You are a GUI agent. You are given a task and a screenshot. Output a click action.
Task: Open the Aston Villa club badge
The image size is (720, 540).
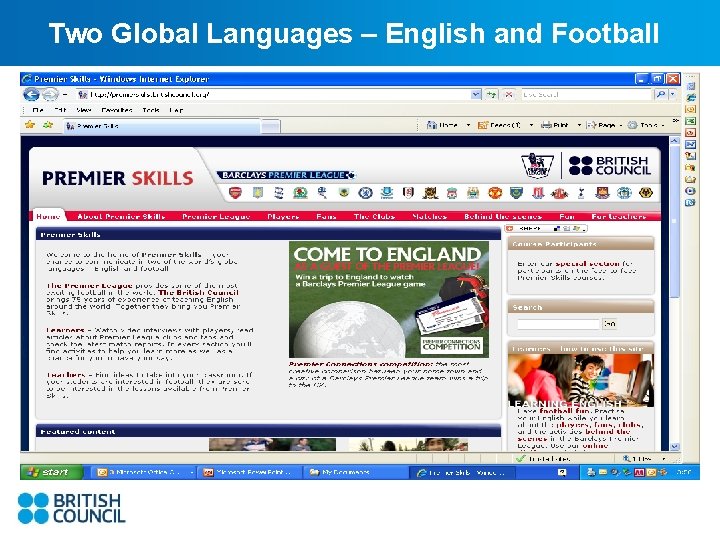click(x=258, y=193)
